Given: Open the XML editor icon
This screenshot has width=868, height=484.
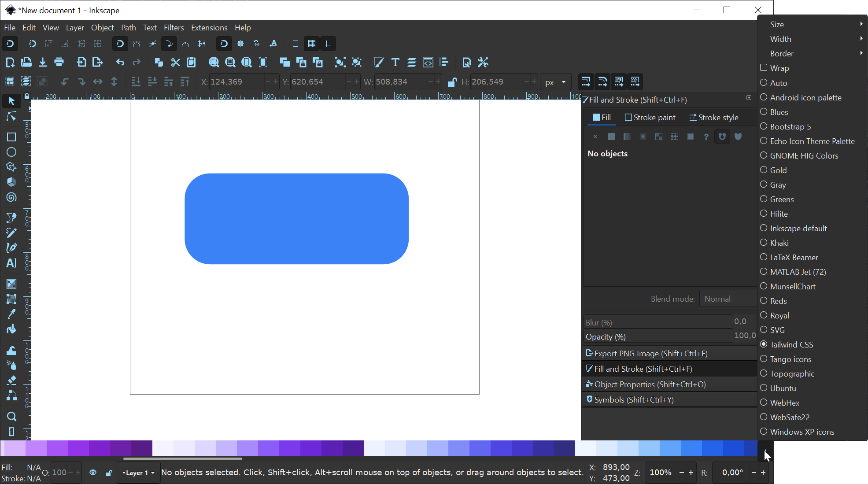Looking at the screenshot, I should pos(428,62).
